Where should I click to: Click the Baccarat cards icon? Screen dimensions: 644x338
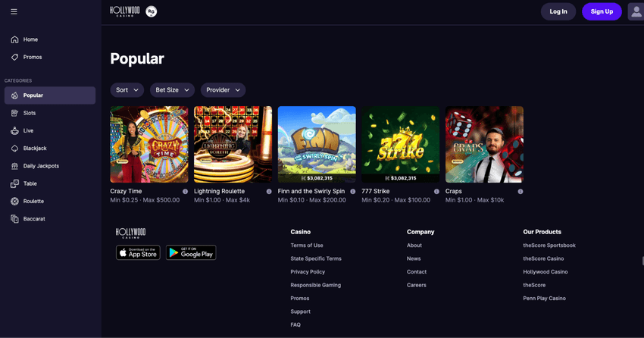[x=15, y=219]
